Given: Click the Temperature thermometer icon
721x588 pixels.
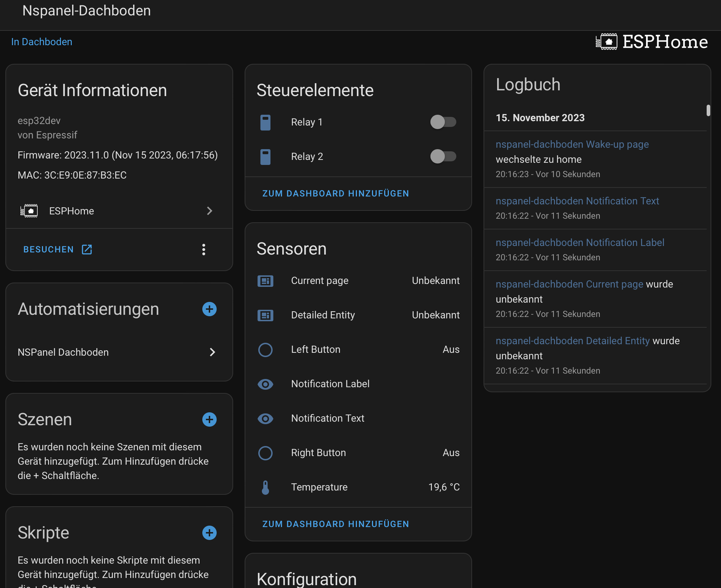Looking at the screenshot, I should point(265,487).
